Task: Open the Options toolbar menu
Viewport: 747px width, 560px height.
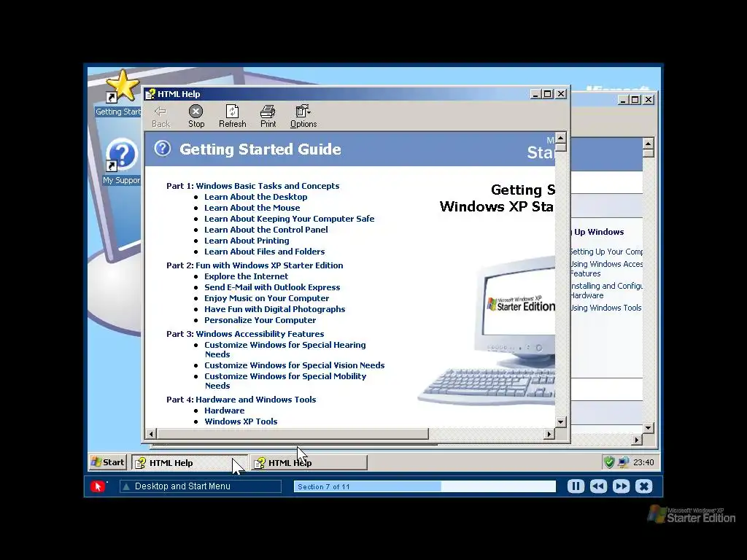Action: [x=303, y=117]
